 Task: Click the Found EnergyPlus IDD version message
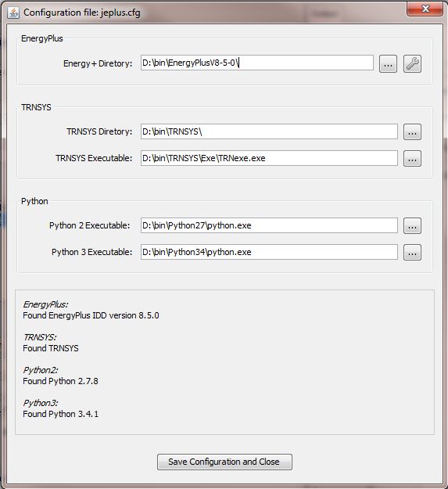(91, 315)
